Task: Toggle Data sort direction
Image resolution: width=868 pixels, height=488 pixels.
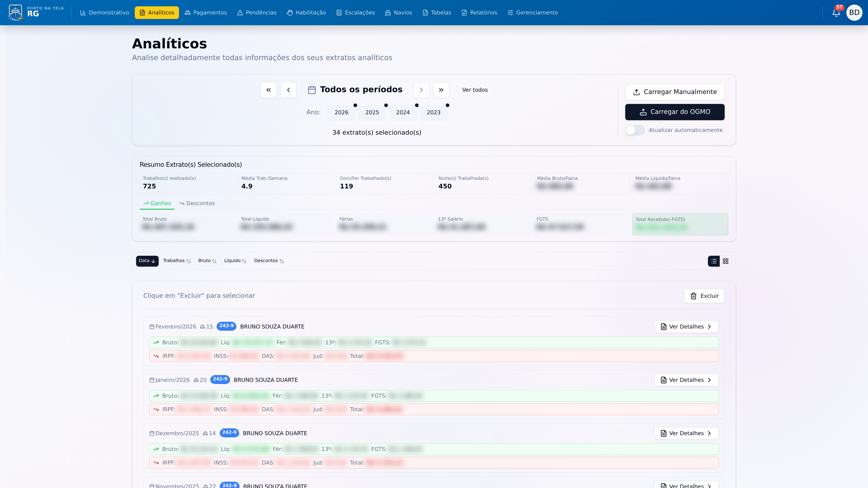Action: [x=147, y=261]
